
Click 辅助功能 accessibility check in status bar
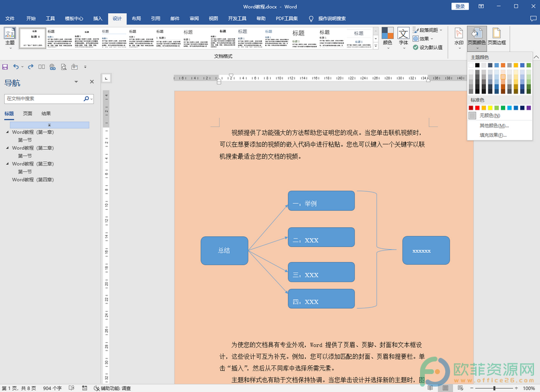tap(112, 388)
